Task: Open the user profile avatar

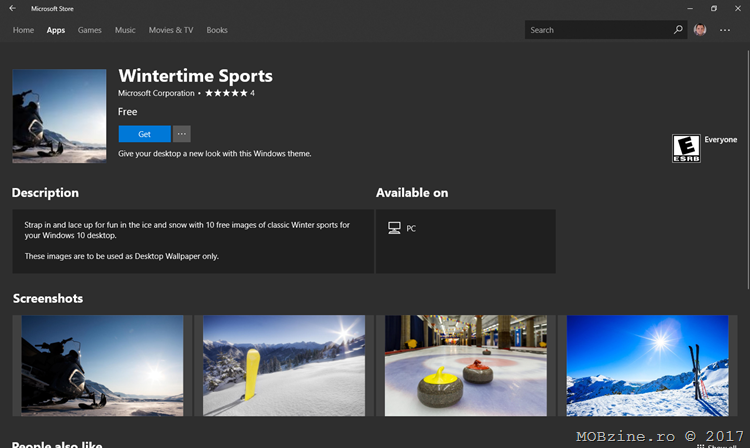Action: pyautogui.click(x=700, y=30)
